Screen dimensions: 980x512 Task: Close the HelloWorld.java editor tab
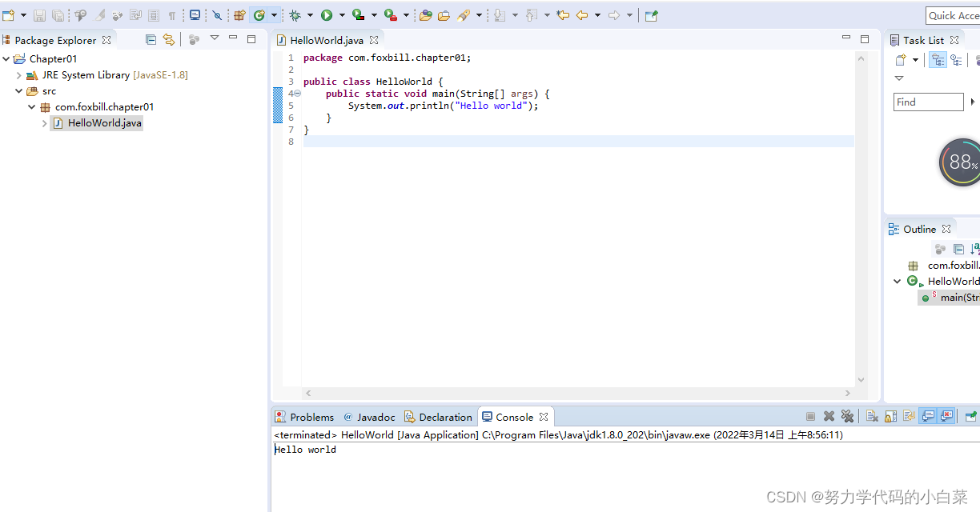[374, 40]
